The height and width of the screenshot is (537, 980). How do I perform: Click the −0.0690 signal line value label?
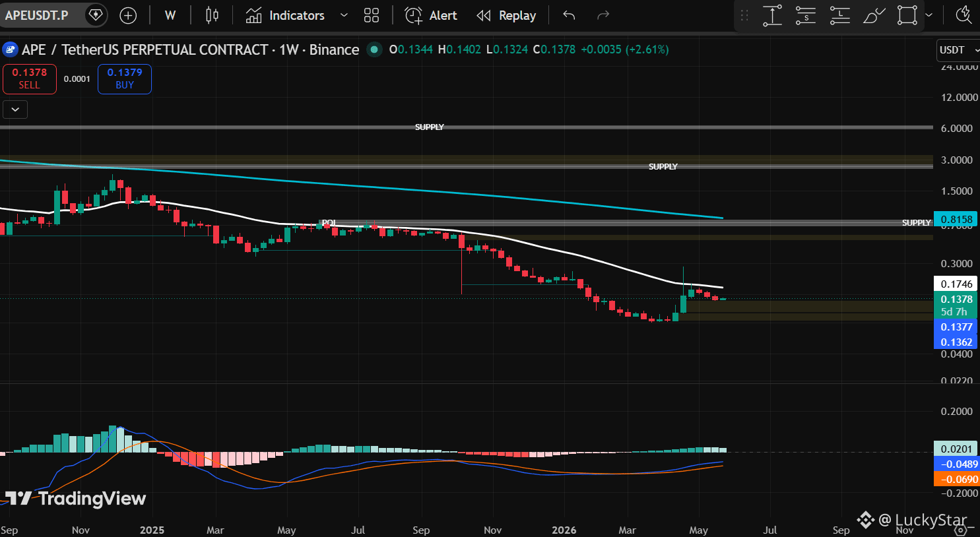tap(956, 479)
